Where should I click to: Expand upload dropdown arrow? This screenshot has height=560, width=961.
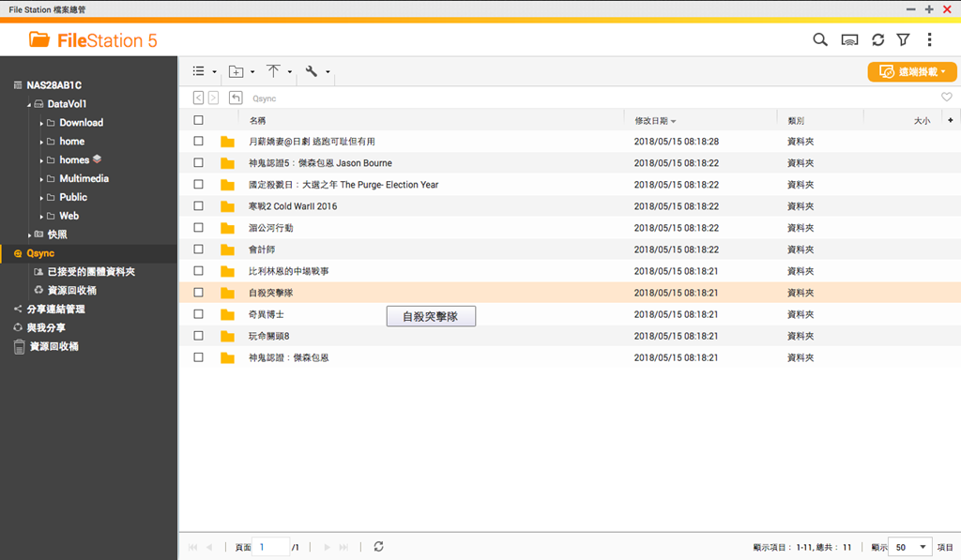(x=290, y=71)
